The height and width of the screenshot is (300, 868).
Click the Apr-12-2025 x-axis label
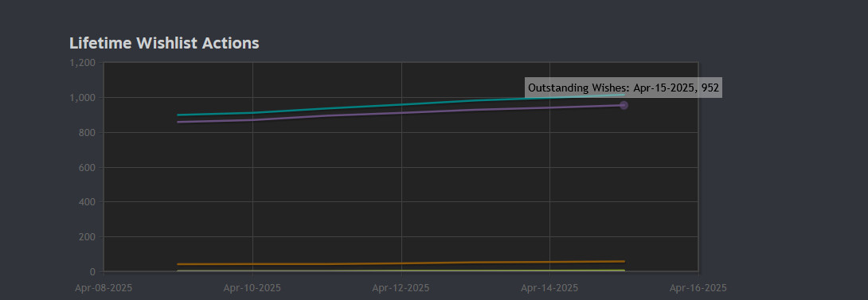point(401,288)
